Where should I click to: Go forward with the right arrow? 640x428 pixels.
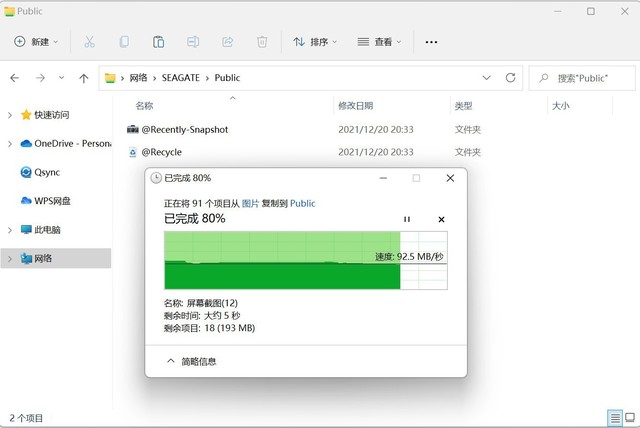click(40, 78)
